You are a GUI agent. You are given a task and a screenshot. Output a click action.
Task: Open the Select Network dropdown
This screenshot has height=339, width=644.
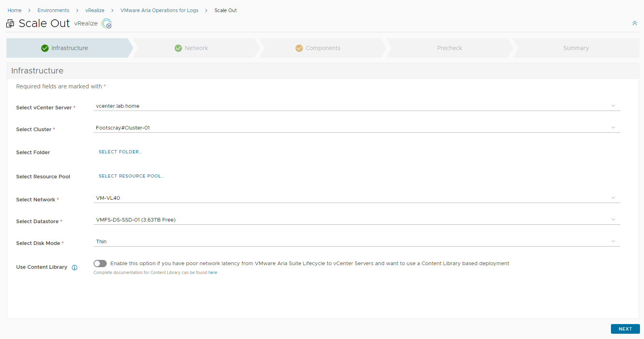pos(356,198)
